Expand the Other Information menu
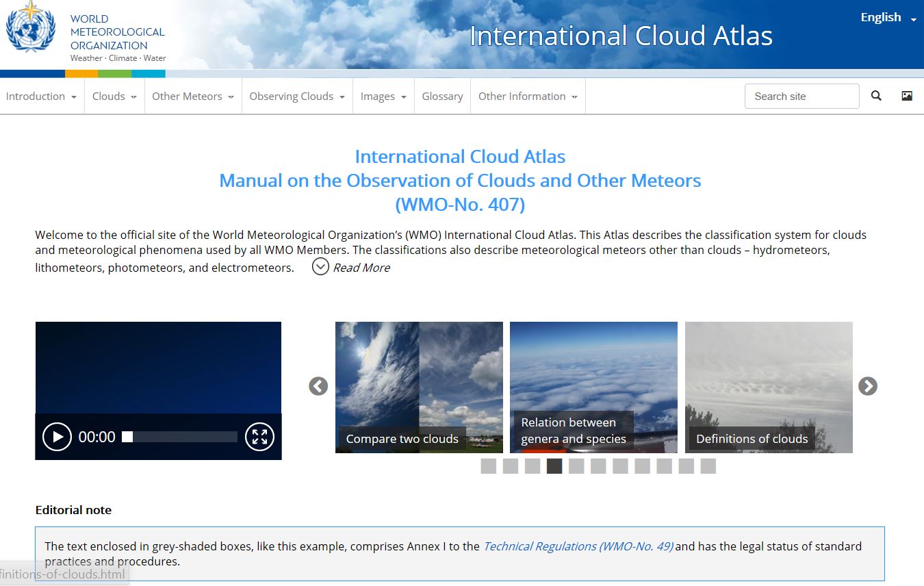924x586 pixels. [528, 97]
